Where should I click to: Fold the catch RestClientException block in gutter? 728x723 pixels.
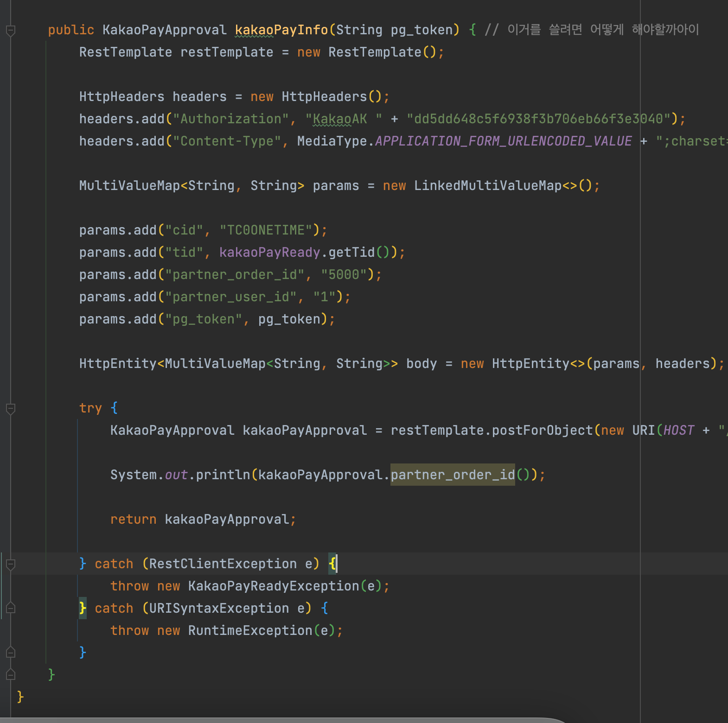click(x=11, y=564)
